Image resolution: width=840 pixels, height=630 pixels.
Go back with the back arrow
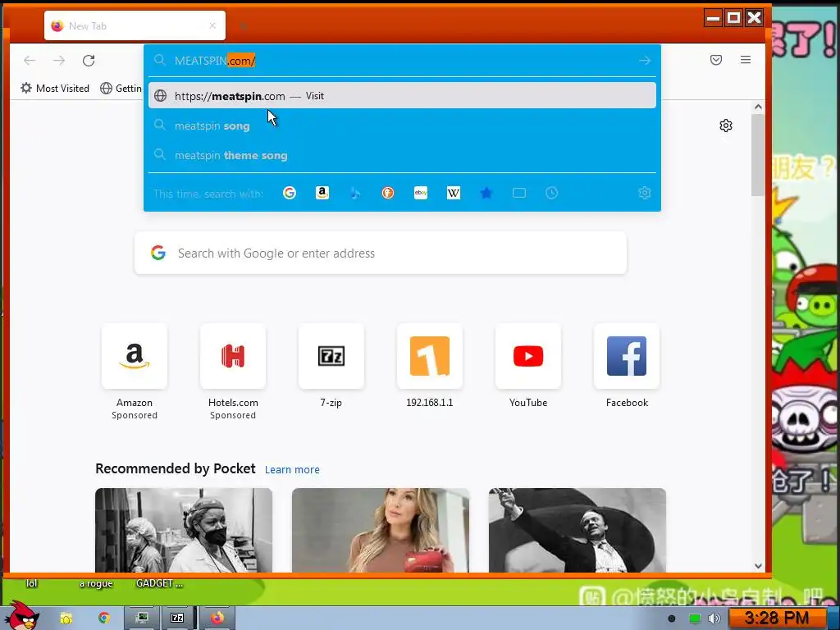[30, 61]
